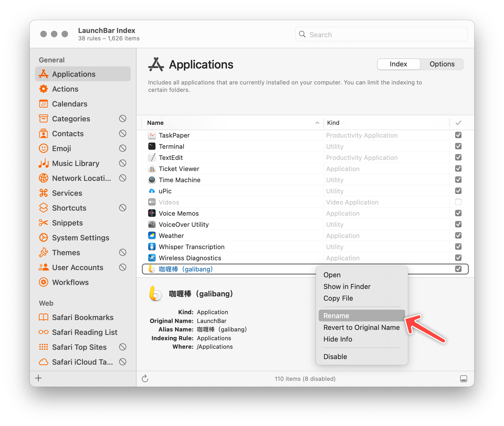Choose Show in Finder

tap(362, 287)
